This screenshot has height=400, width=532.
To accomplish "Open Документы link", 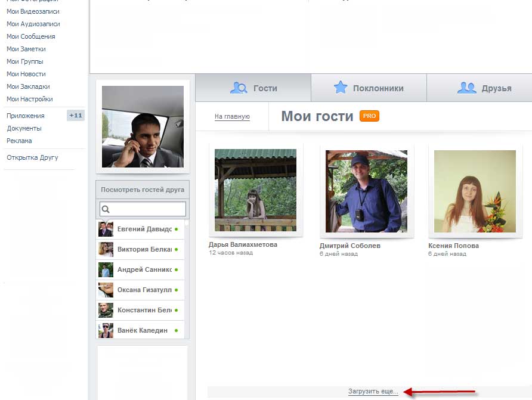I will (24, 129).
